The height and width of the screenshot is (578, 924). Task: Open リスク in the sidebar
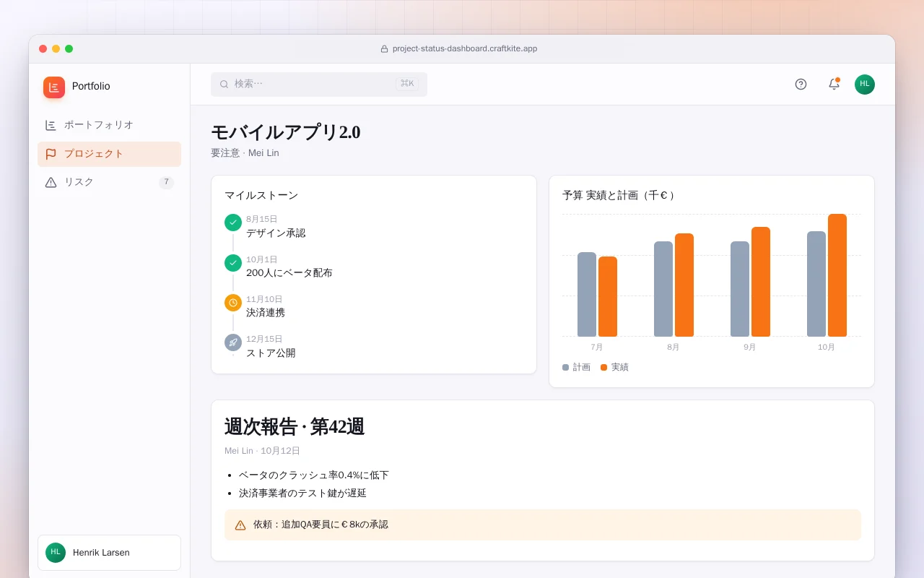109,182
